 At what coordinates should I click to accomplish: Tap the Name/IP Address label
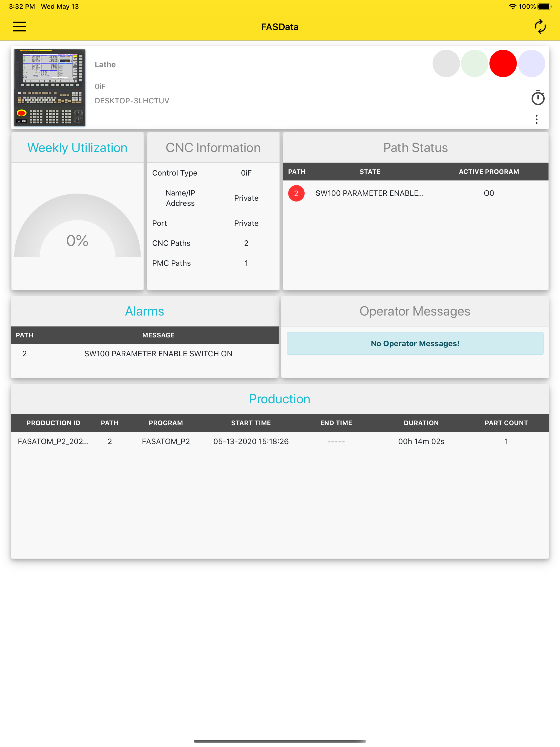tap(180, 198)
